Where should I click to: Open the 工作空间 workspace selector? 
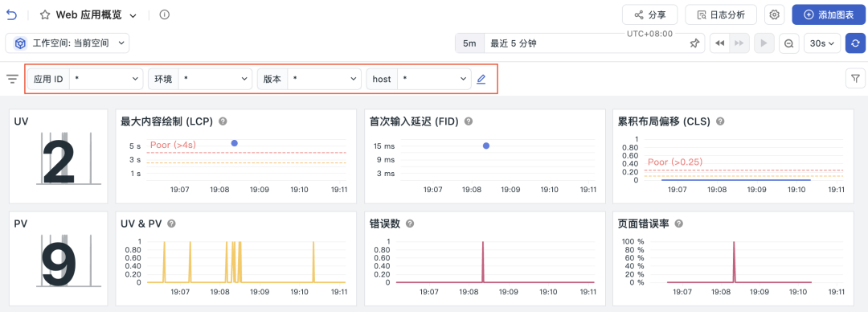pos(68,43)
